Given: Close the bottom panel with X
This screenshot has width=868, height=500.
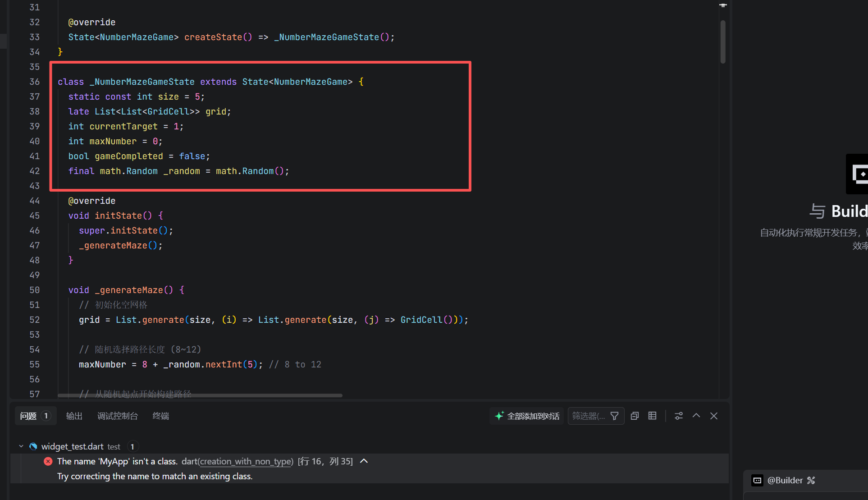Looking at the screenshot, I should point(714,416).
